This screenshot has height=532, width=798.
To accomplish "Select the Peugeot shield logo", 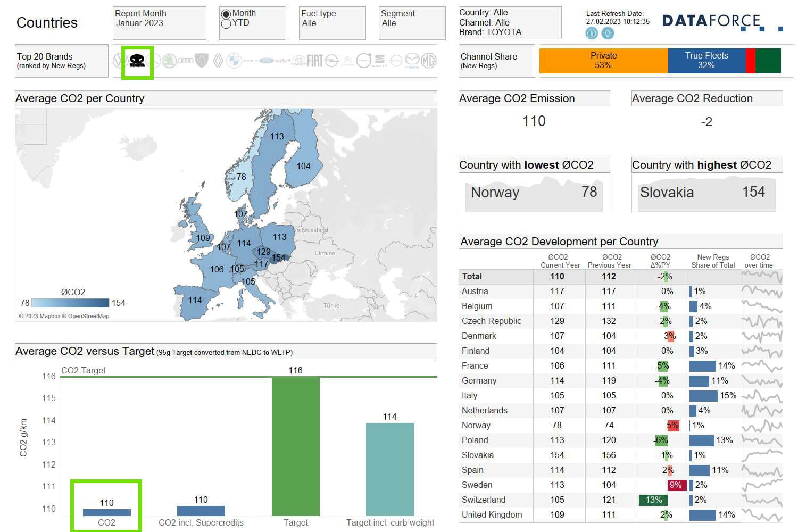I will pos(202,61).
